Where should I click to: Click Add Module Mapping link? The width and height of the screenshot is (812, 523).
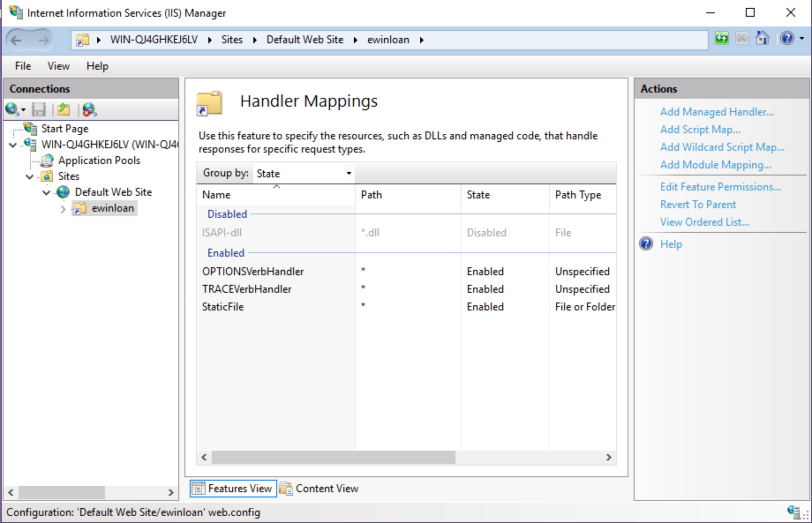click(716, 165)
